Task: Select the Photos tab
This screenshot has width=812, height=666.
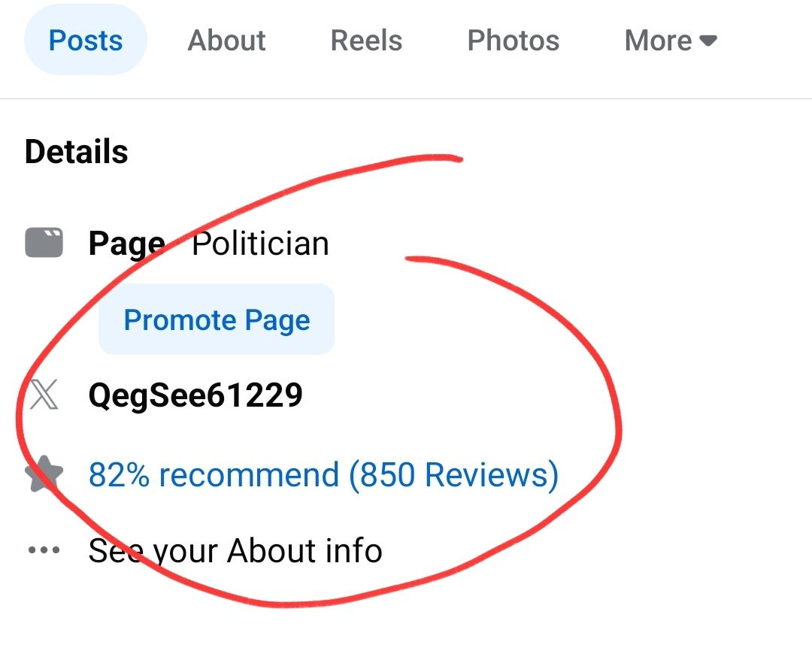Action: coord(514,41)
